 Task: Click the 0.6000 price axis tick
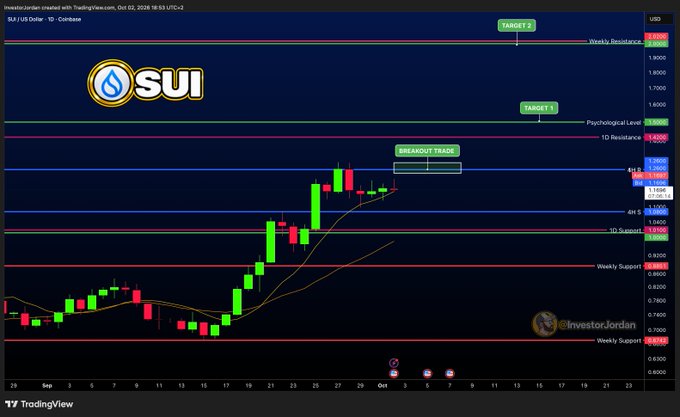[657, 372]
